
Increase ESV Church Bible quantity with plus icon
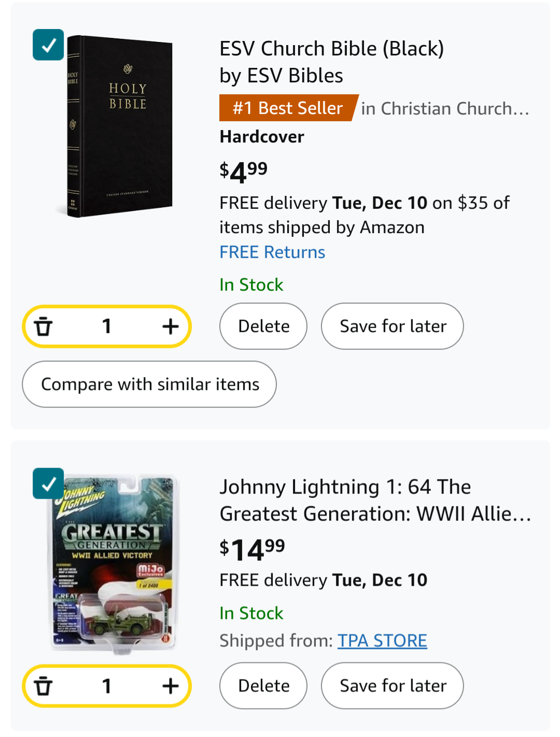click(171, 327)
